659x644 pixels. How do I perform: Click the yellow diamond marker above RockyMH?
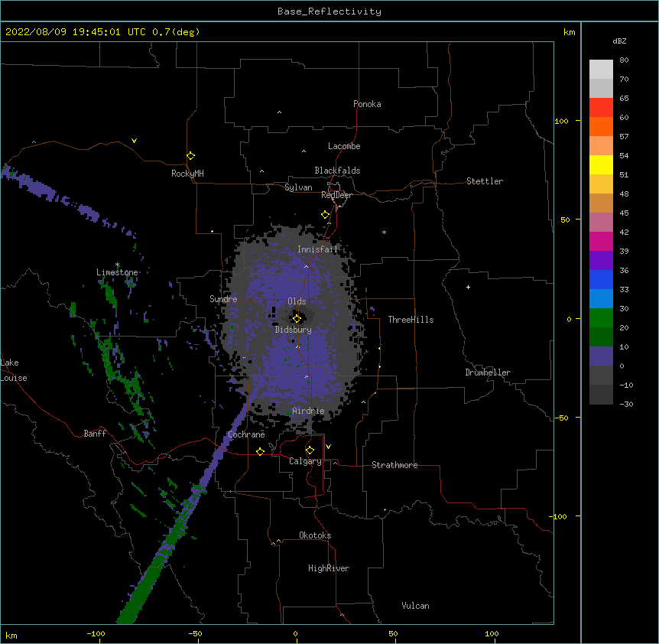point(191,156)
